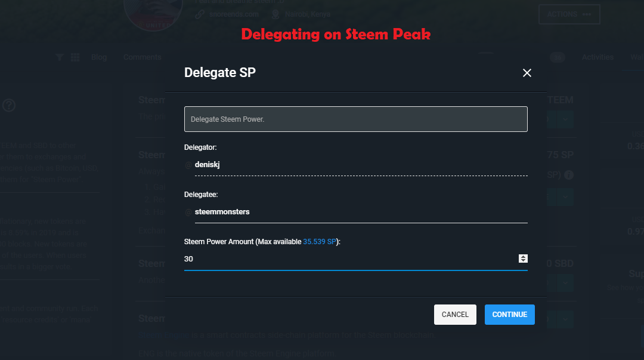Click the Delegatee field with steemmonsters
This screenshot has width=644, height=360.
[x=358, y=212]
